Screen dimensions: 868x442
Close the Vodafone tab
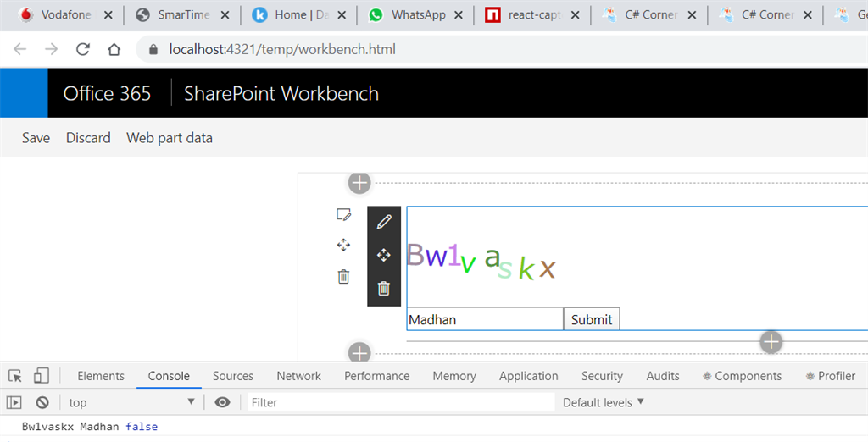[108, 15]
